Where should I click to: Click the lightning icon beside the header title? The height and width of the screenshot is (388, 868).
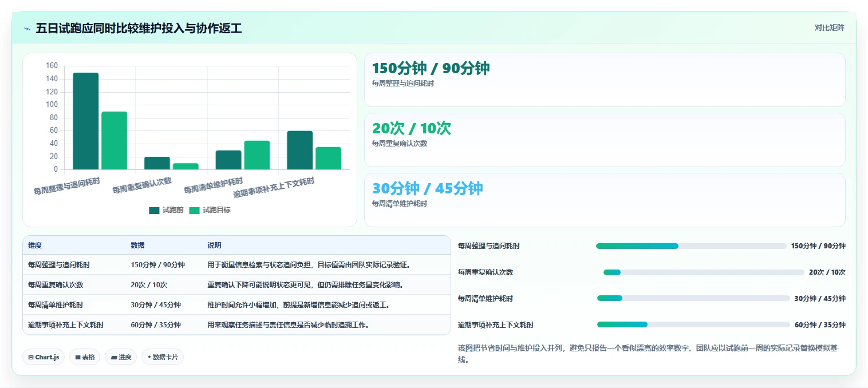tap(27, 28)
